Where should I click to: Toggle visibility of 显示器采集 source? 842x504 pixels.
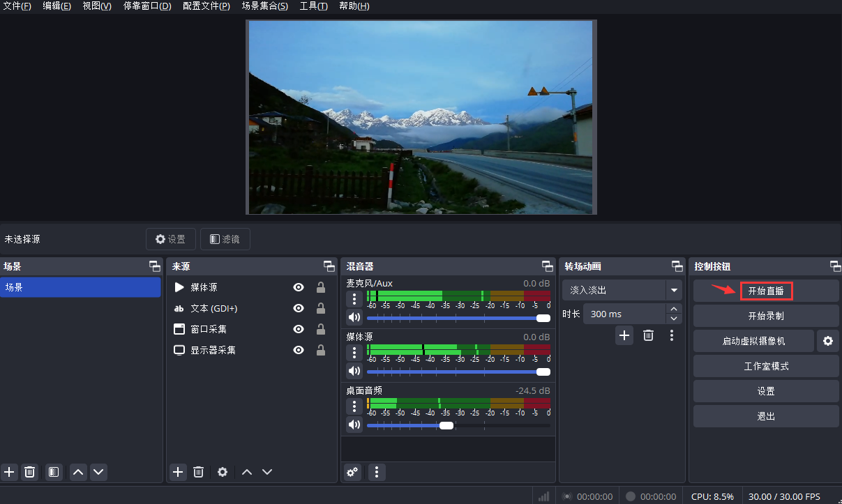pos(299,350)
